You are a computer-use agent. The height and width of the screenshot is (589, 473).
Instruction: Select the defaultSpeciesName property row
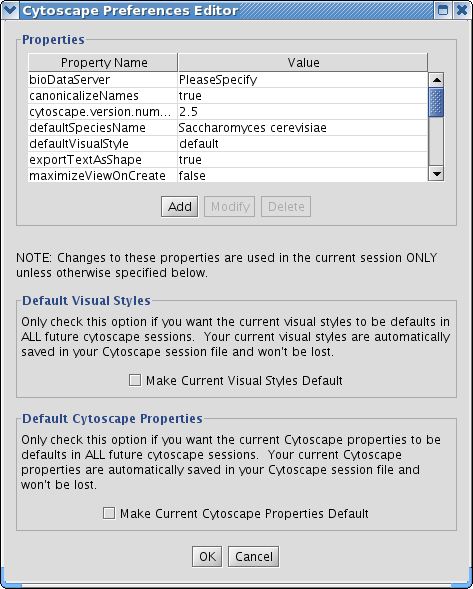tap(228, 128)
